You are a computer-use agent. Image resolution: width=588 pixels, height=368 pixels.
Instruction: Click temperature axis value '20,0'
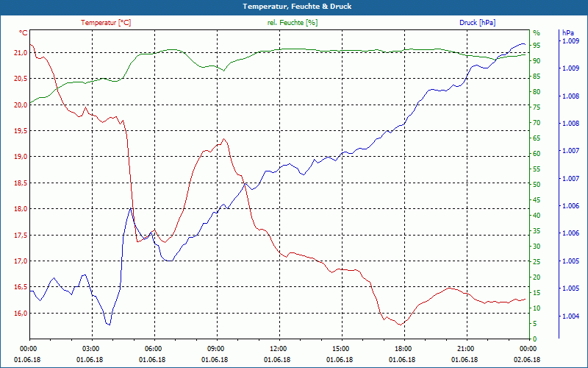pos(21,105)
